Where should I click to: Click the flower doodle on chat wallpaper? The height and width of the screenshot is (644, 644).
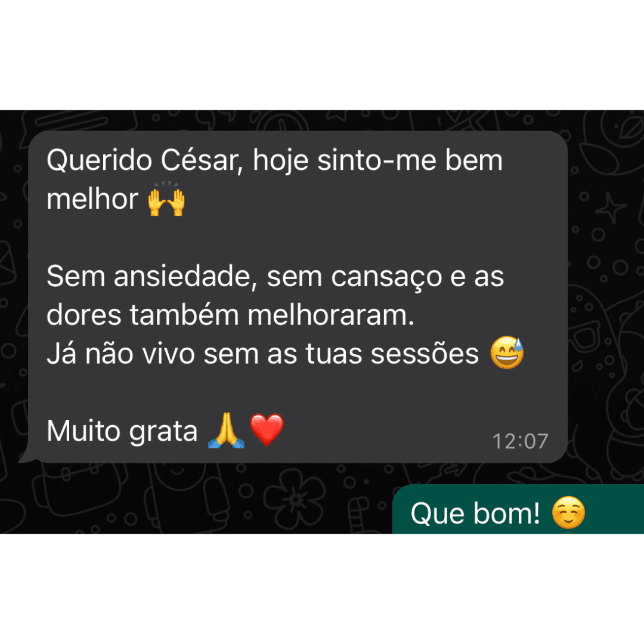click(x=294, y=498)
